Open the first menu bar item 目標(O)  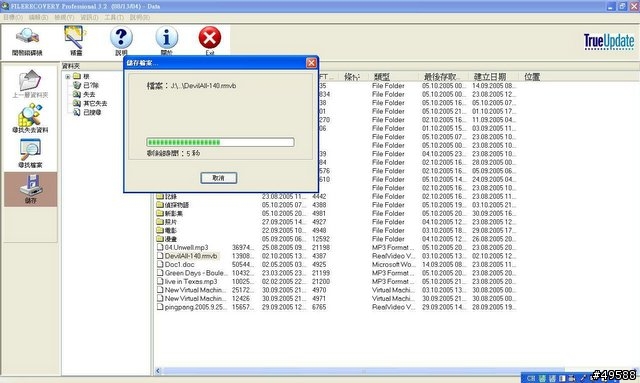click(13, 17)
